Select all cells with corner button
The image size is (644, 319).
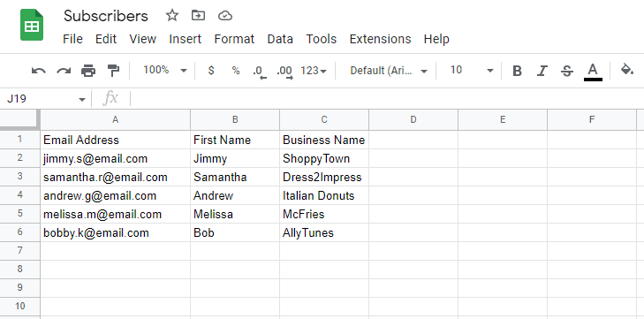(x=20, y=120)
